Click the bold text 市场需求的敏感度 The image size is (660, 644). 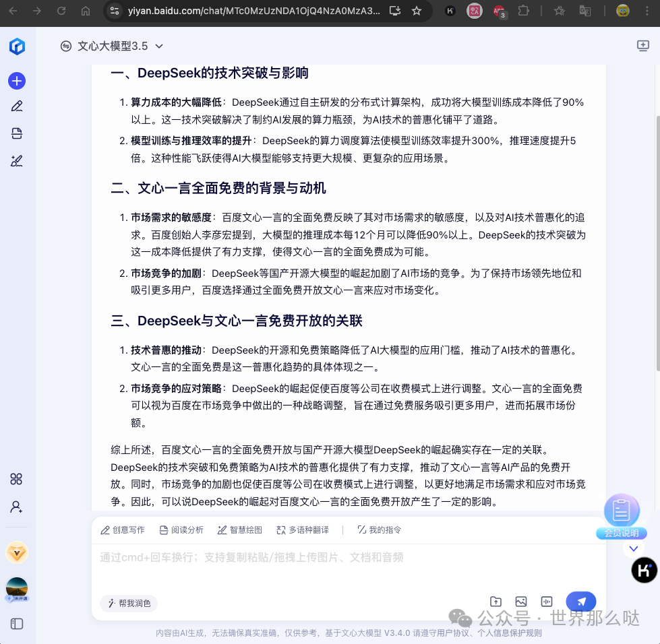point(171,218)
